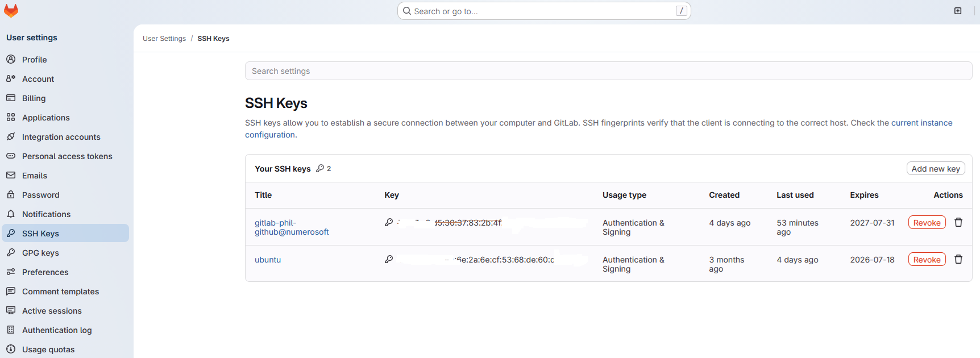Viewport: 980px width, 358px height.
Task: Click the Billing card icon
Action: tap(11, 98)
